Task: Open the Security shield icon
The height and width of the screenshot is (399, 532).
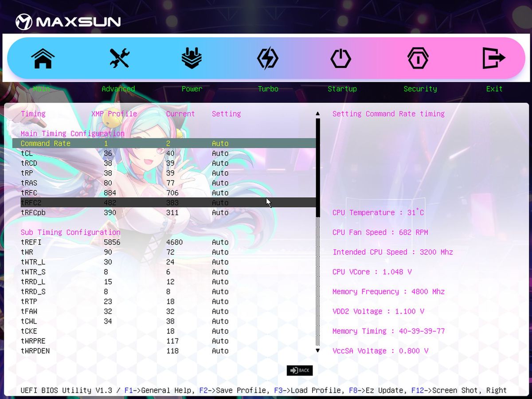Action: [418, 58]
